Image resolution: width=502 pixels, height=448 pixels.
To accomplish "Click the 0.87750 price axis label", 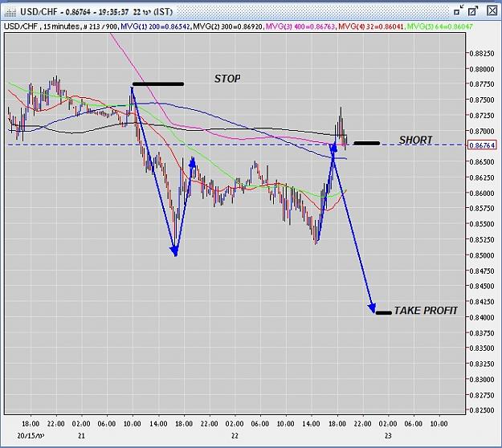I will tap(481, 84).
